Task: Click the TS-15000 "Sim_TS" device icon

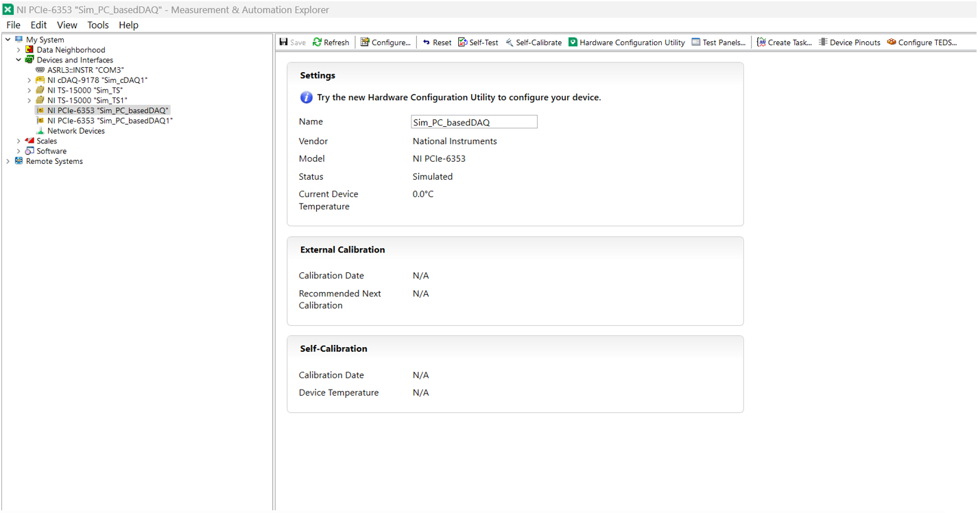Action: pyautogui.click(x=40, y=90)
